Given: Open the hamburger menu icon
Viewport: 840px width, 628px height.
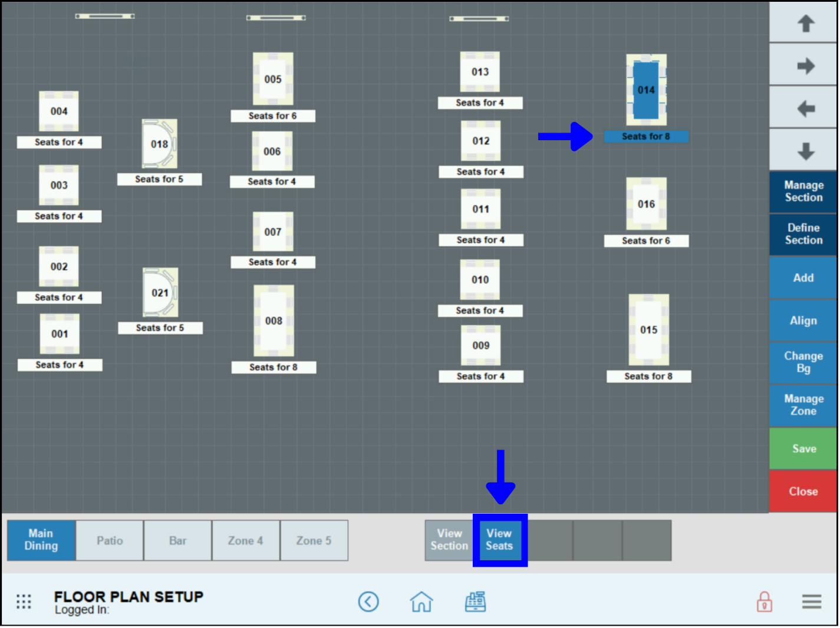Looking at the screenshot, I should pos(811,601).
